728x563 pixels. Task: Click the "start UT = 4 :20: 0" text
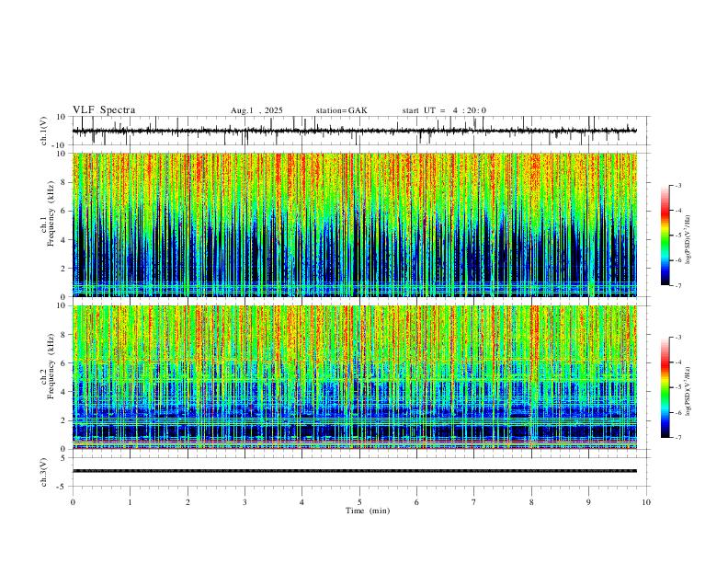coord(444,110)
